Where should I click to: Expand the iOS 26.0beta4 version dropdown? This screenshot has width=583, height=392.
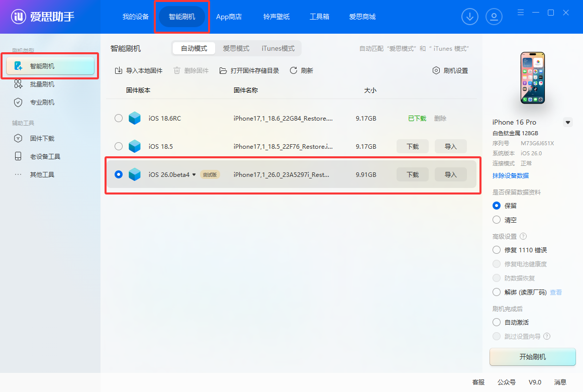point(194,175)
